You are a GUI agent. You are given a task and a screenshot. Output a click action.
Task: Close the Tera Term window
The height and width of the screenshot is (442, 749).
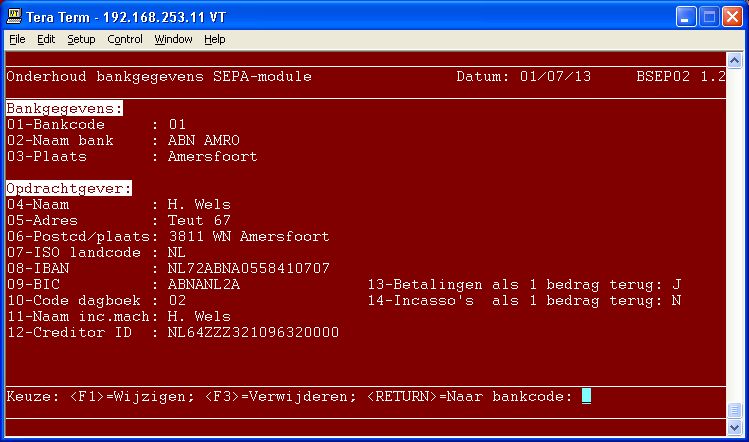tap(731, 16)
